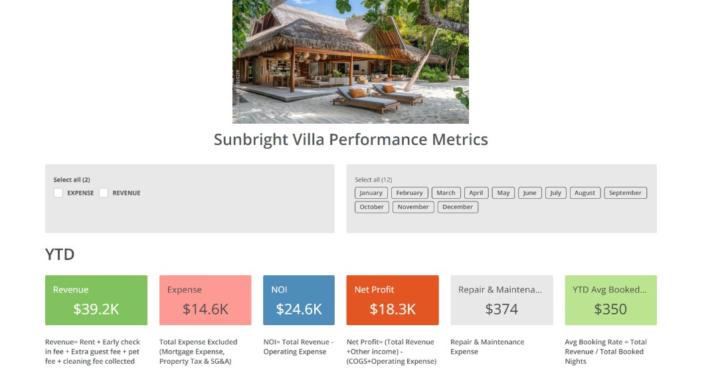The image size is (720, 383).
Task: Select the November month chip
Action: [x=413, y=207]
